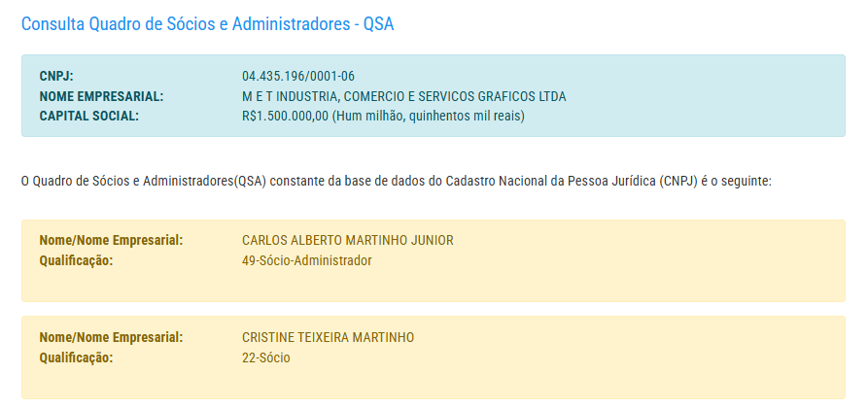Click the "QSA" abbreviation in the page heading
Viewport: 868px width, 408px height.
click(x=378, y=24)
